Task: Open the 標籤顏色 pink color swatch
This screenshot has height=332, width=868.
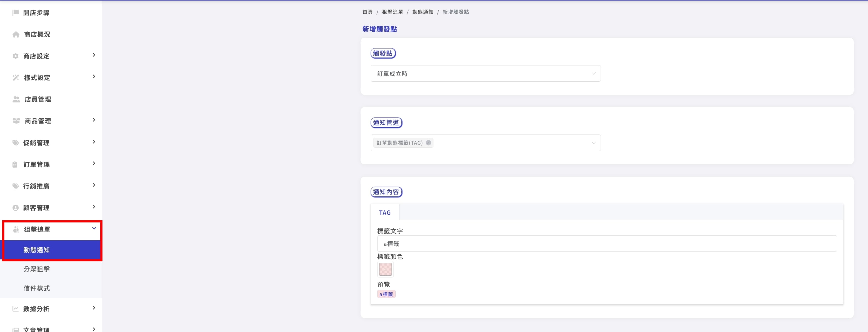Action: 386,269
